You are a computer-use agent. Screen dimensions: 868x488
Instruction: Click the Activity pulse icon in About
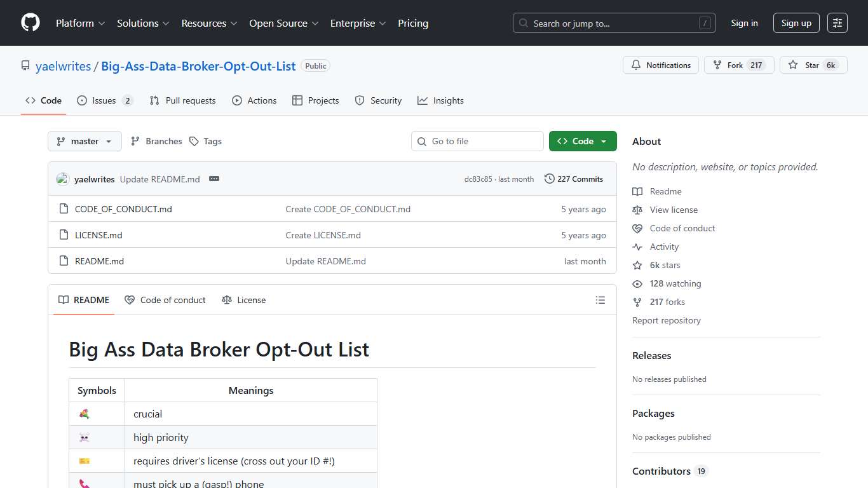[637, 247]
